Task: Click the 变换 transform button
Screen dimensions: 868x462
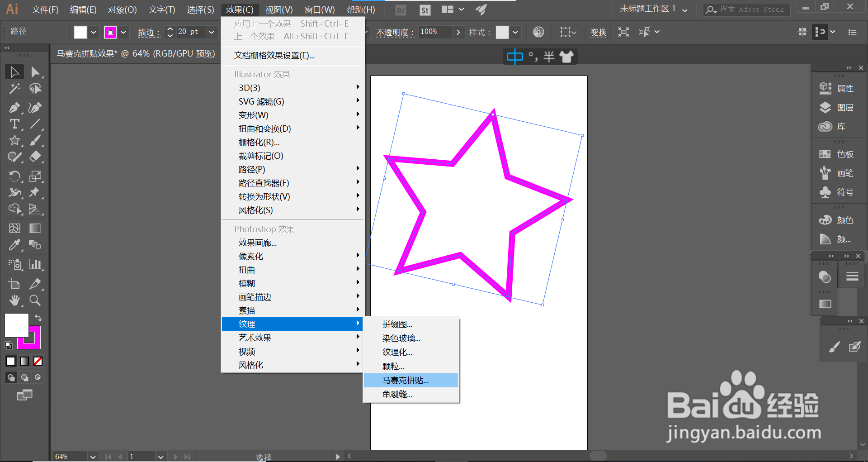Action: coord(598,32)
